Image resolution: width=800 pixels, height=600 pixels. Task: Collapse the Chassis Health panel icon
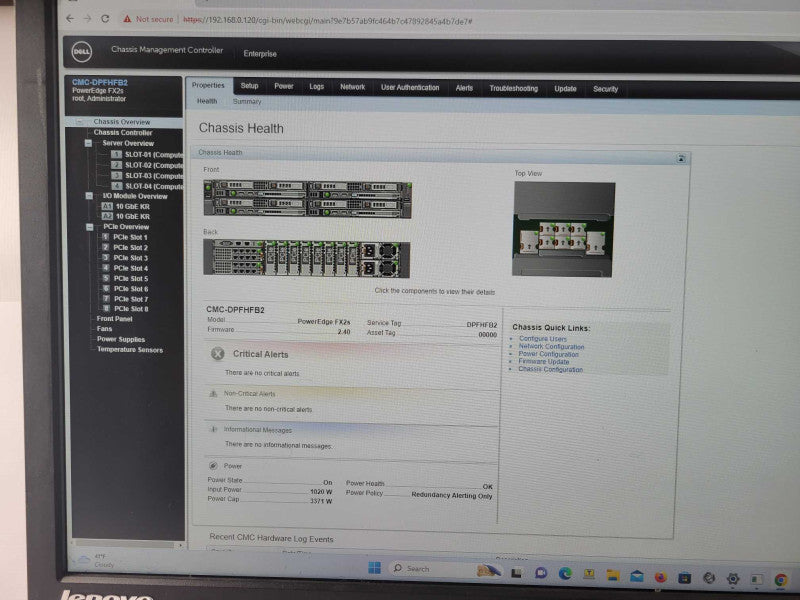click(x=681, y=159)
